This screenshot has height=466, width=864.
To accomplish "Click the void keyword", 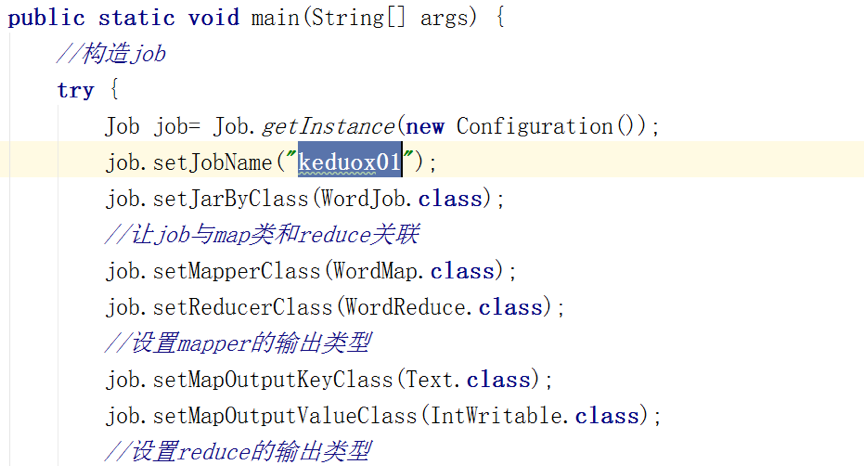I will [214, 18].
